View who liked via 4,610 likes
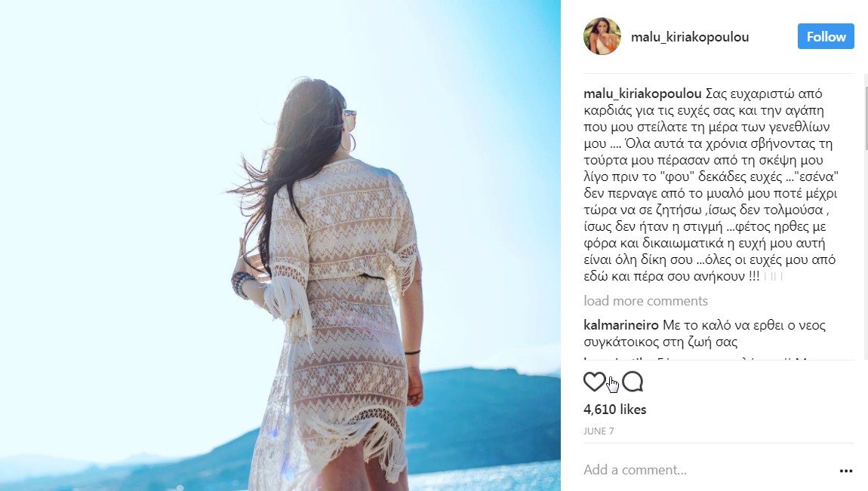The height and width of the screenshot is (491, 868). [614, 410]
